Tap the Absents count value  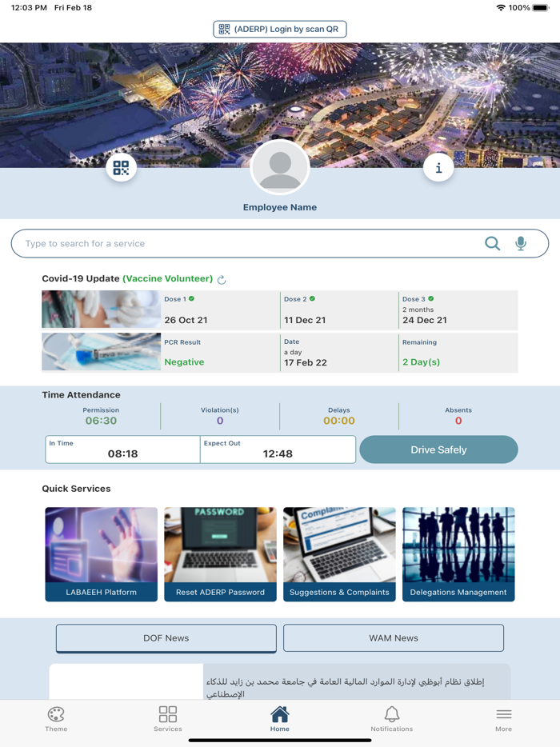click(x=458, y=421)
